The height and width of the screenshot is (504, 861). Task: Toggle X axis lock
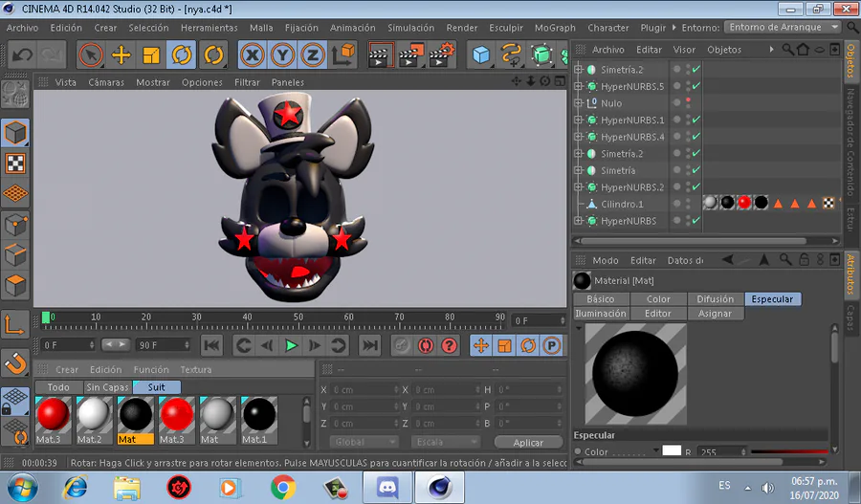point(253,55)
